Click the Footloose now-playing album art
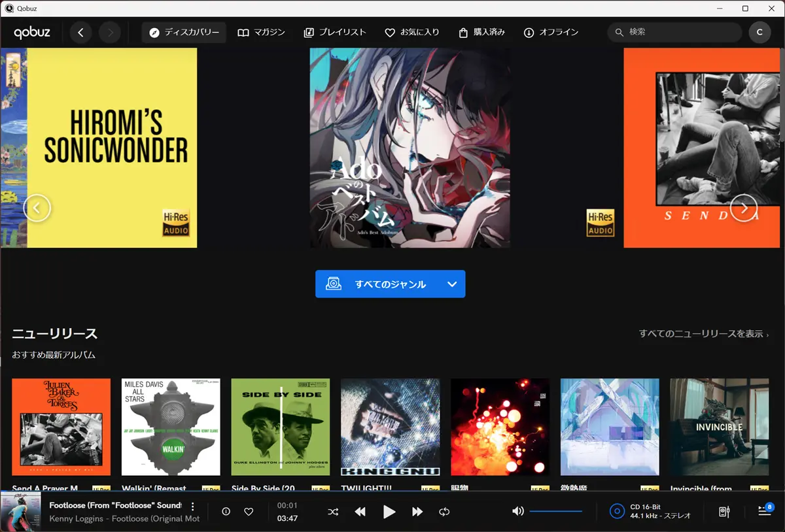Image resolution: width=785 pixels, height=532 pixels. (x=20, y=512)
